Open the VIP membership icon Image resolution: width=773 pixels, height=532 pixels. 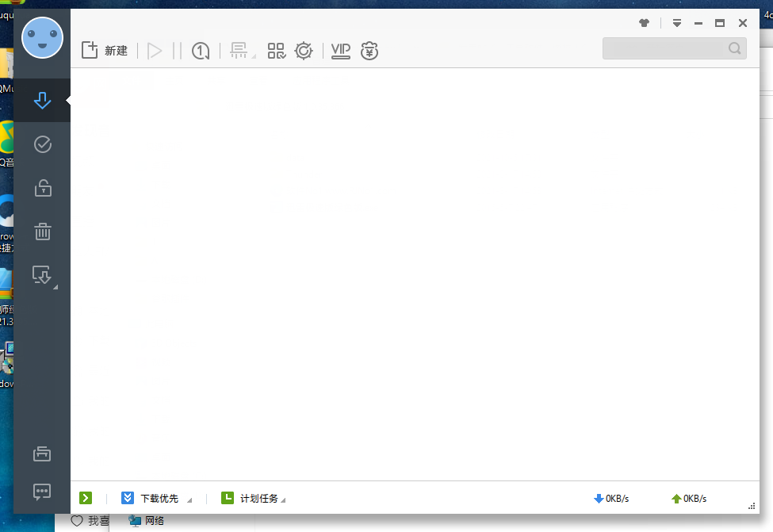point(341,51)
